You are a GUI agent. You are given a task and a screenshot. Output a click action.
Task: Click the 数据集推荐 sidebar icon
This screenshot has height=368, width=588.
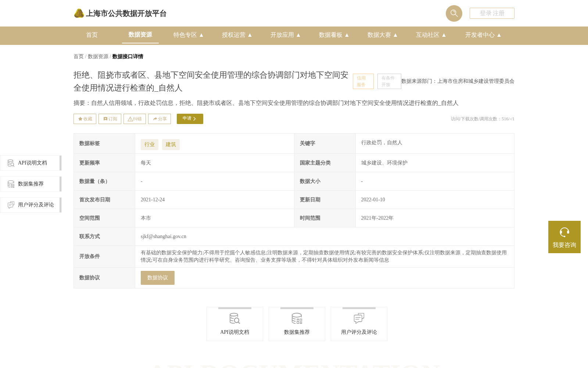pos(11,184)
